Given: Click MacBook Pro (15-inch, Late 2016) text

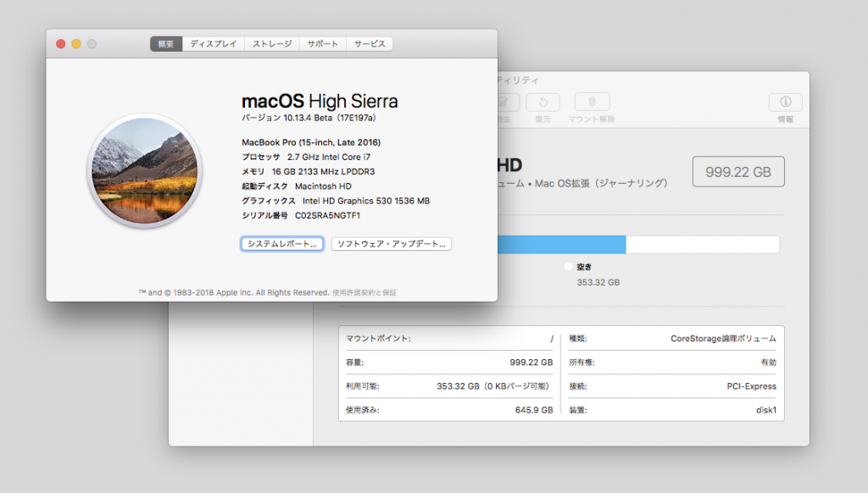Looking at the screenshot, I should point(311,142).
